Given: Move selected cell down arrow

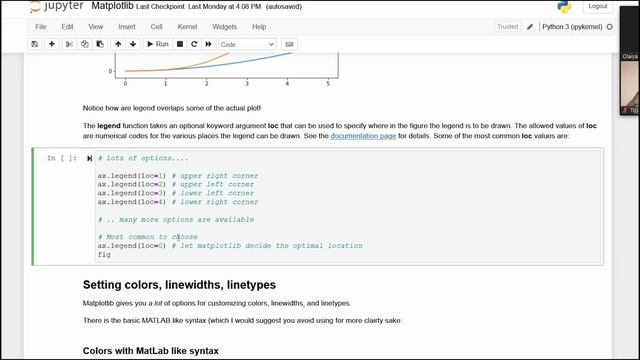Looking at the screenshot, I should (x=133, y=44).
